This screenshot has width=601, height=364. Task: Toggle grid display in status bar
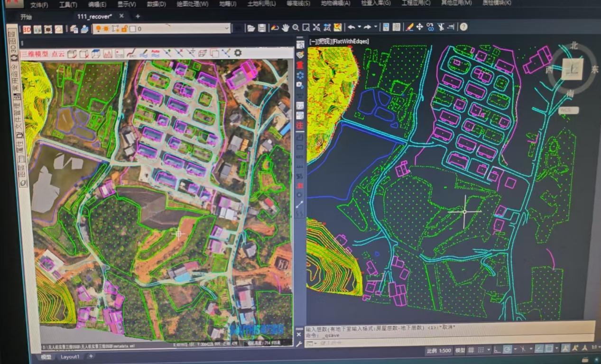point(471,350)
